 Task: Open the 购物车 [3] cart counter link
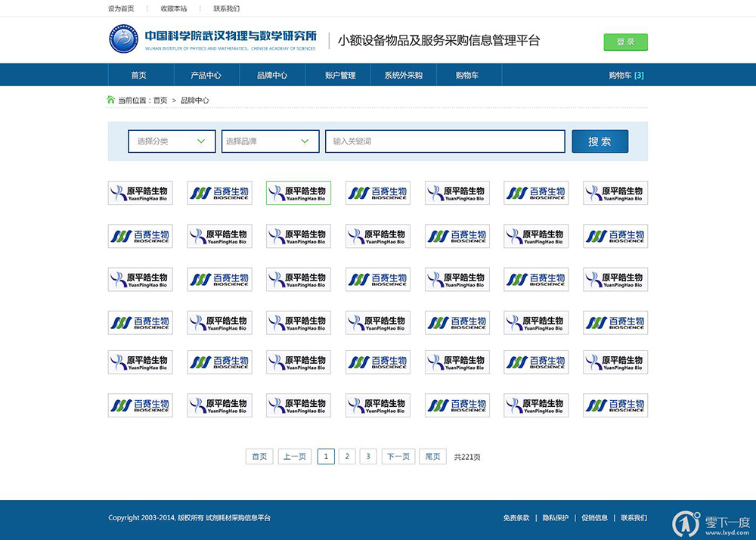point(626,75)
